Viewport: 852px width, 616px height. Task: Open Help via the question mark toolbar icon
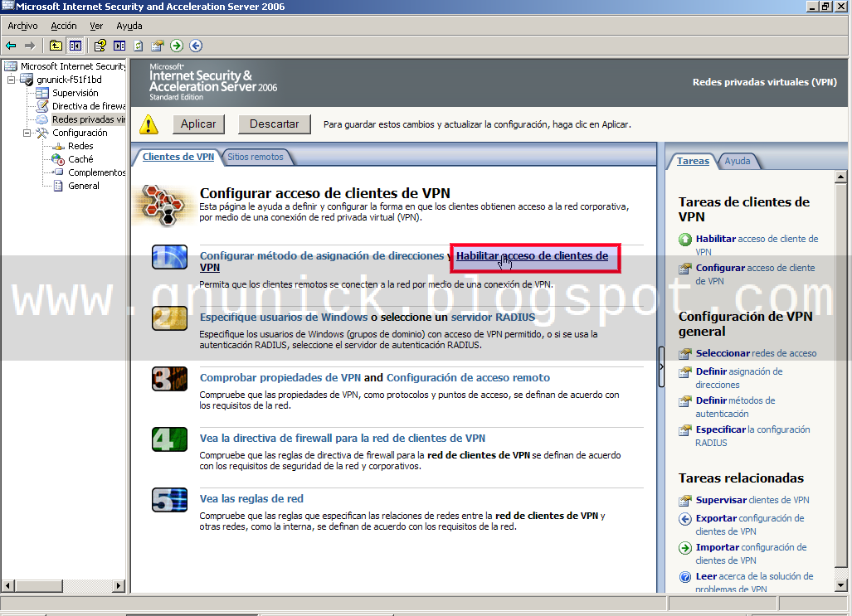(100, 46)
